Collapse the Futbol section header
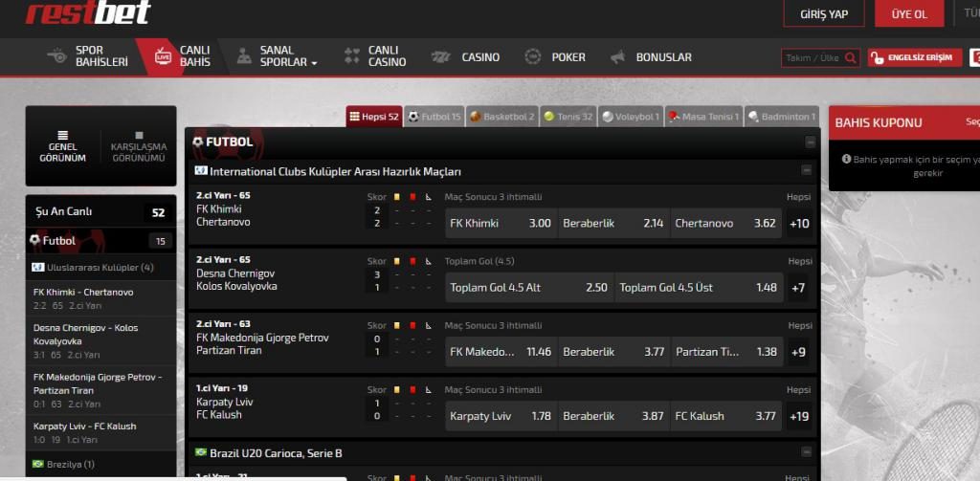This screenshot has height=481, width=980. 811,142
